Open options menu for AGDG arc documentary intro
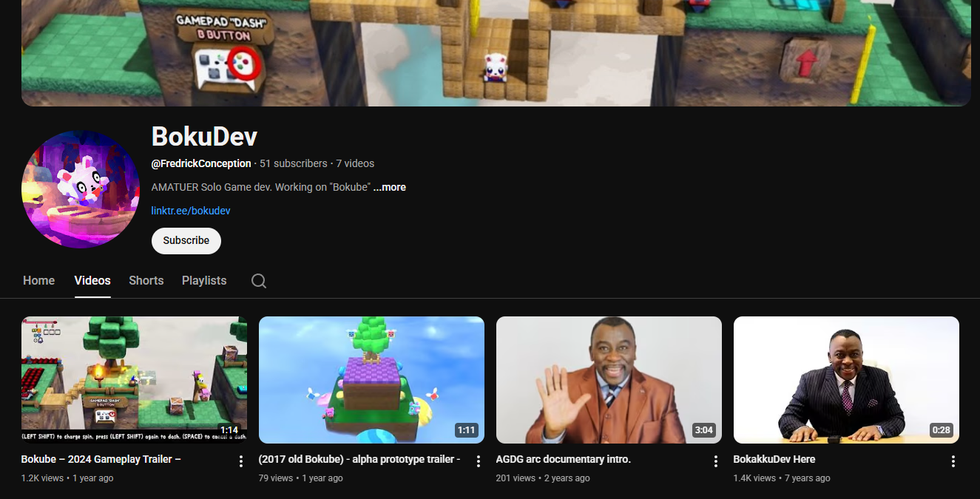Image resolution: width=980 pixels, height=499 pixels. click(716, 461)
